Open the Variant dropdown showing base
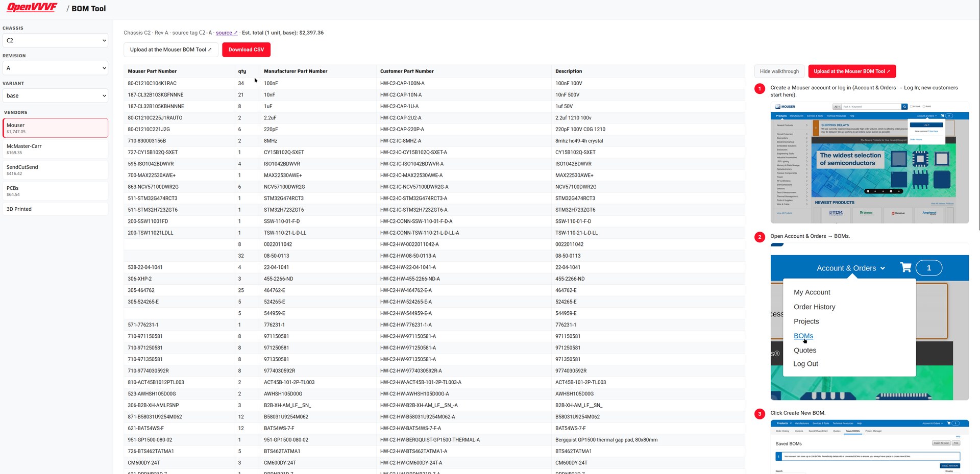Screen dimensions: 980x474 [55, 95]
